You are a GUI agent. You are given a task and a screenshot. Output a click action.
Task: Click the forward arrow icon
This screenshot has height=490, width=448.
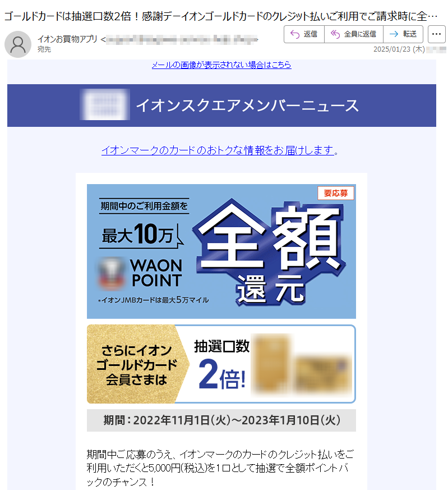coord(394,34)
